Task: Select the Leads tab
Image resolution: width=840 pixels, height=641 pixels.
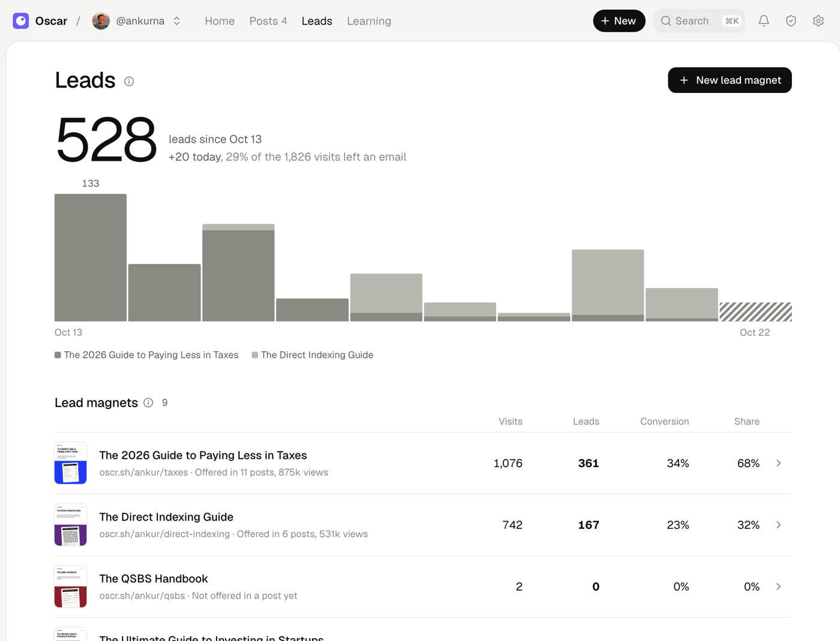Action: (317, 21)
